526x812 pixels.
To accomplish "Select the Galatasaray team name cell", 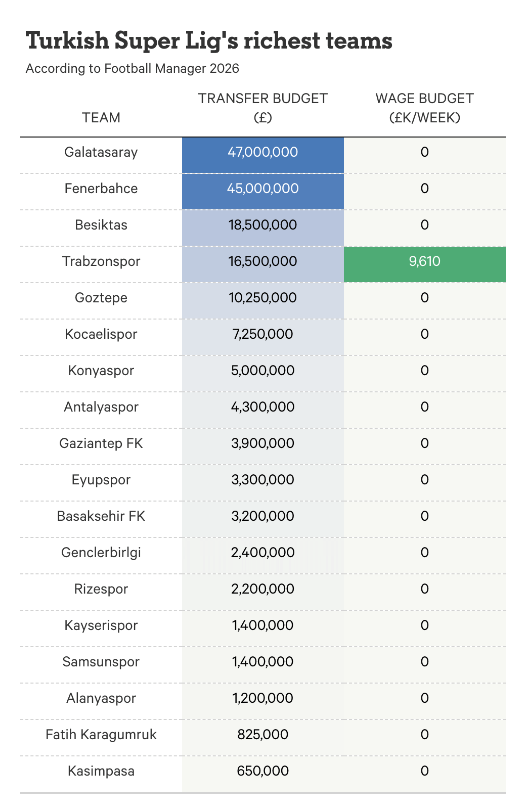I will [101, 152].
